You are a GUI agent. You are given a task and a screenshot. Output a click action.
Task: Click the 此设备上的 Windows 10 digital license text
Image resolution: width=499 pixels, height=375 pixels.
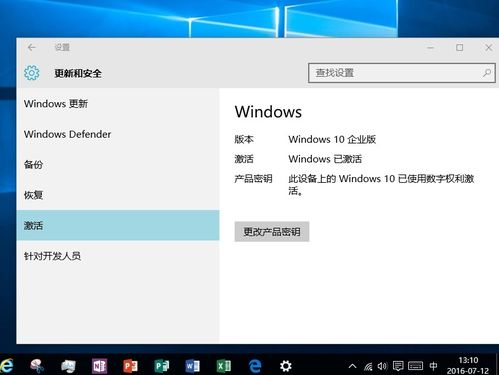[381, 185]
